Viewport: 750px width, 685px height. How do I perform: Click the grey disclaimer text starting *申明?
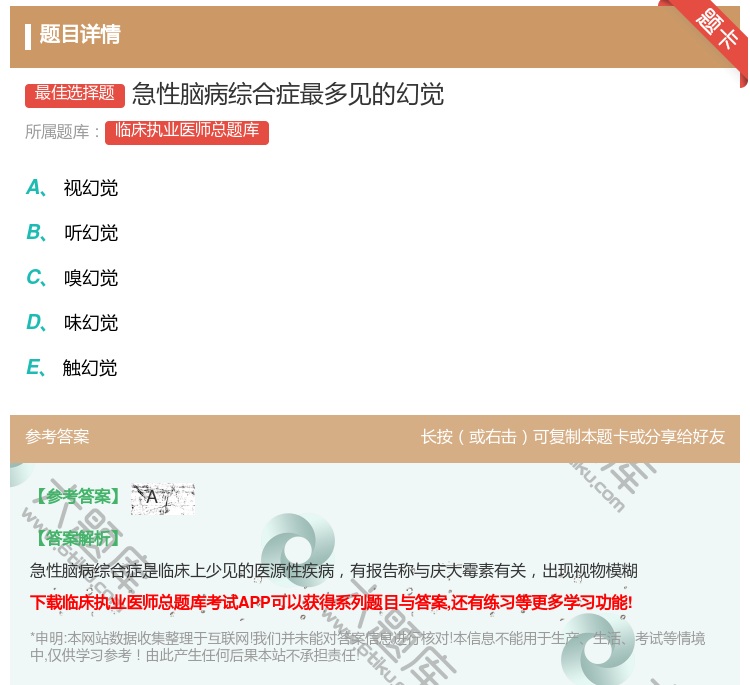pos(367,647)
